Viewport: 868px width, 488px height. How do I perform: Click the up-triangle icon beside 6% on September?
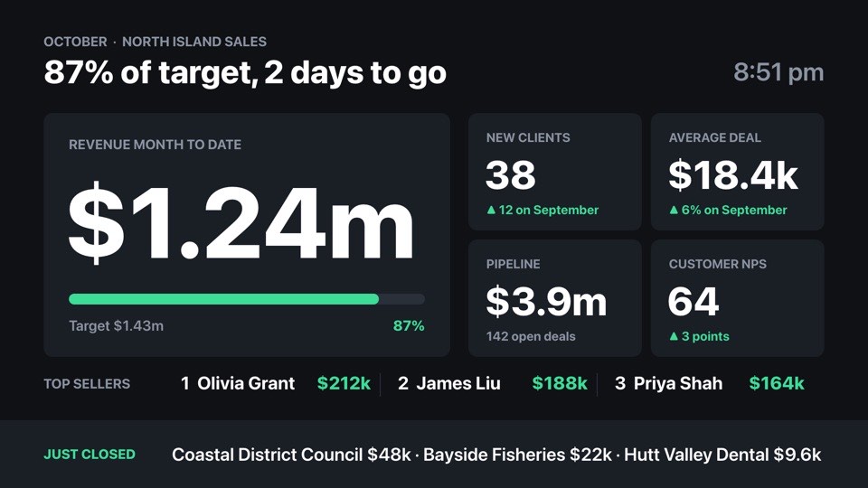[x=674, y=210]
